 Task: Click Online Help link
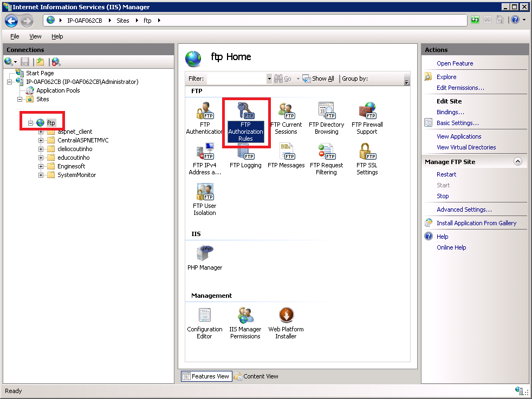[x=451, y=248]
